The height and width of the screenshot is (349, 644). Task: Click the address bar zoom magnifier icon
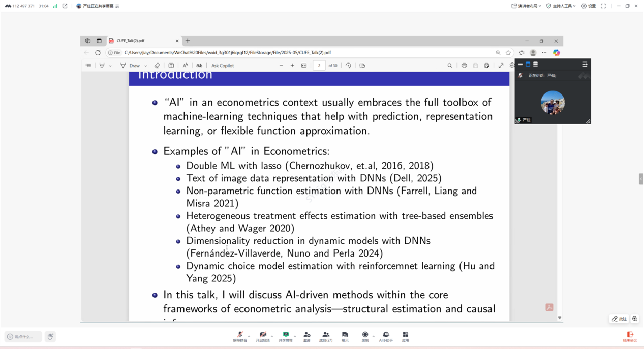[498, 53]
